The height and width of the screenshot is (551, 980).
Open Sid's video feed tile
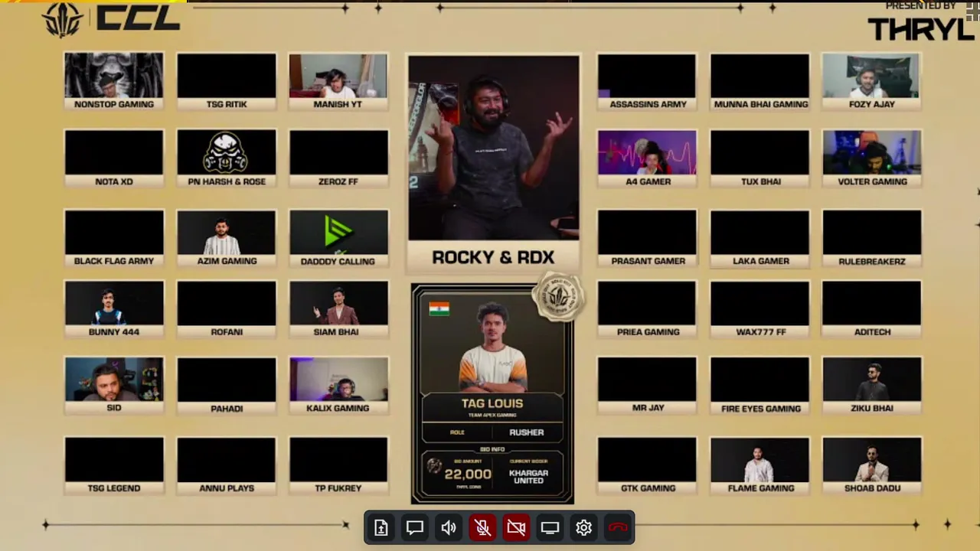tap(114, 386)
